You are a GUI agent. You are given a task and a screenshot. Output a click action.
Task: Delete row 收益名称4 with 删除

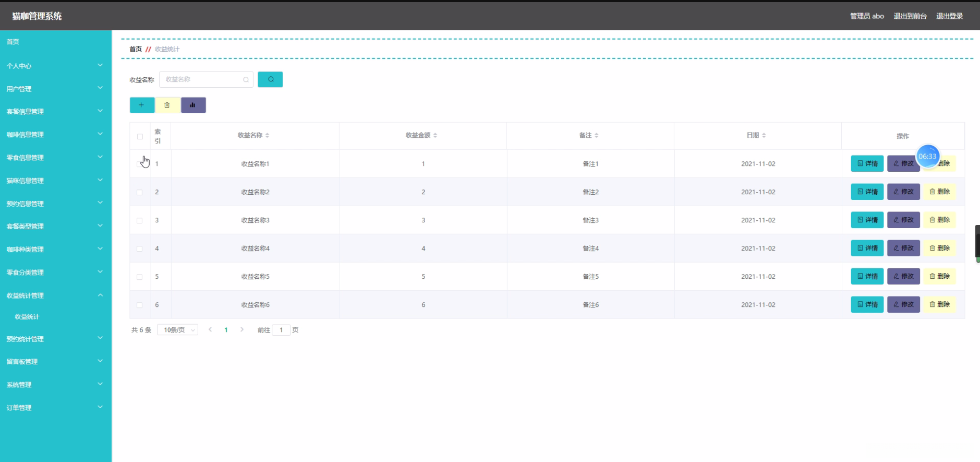939,248
